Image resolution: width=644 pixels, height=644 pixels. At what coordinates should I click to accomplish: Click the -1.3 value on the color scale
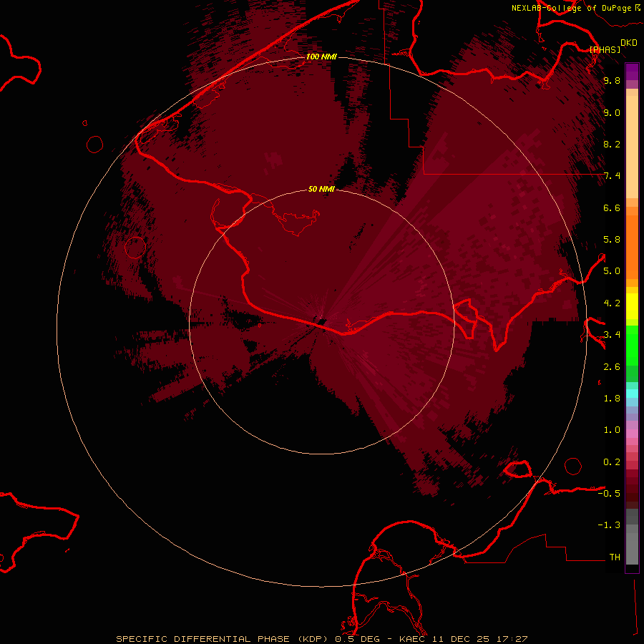pos(609,525)
